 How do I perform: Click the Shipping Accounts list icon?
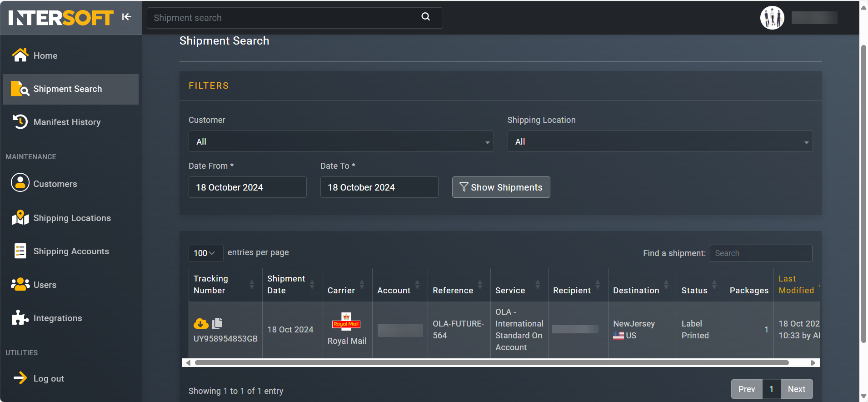click(20, 251)
